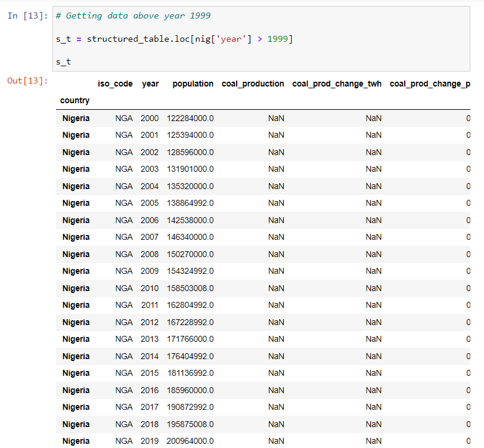
Task: Click the coal_prod_change_twh column header
Action: pyautogui.click(x=337, y=84)
